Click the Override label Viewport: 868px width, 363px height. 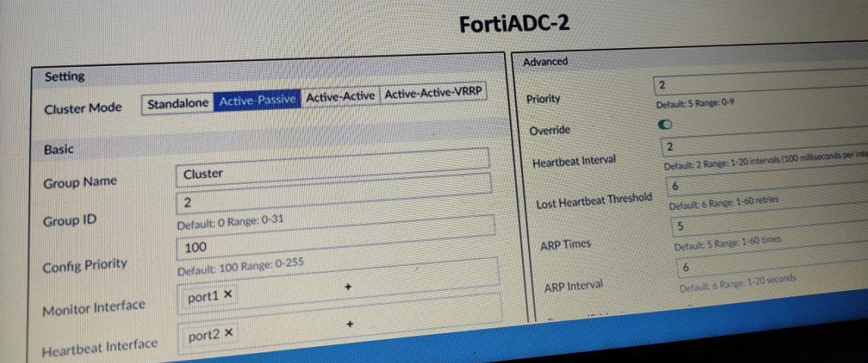pyautogui.click(x=550, y=131)
